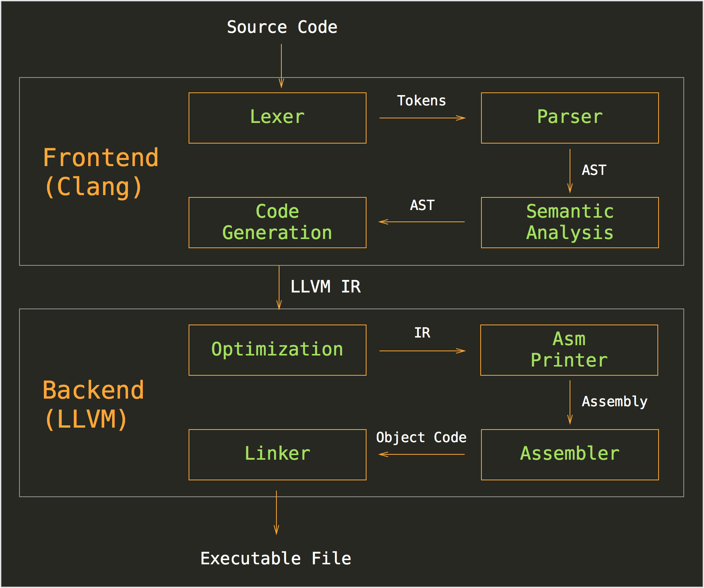This screenshot has width=704, height=588.
Task: Select the Asm Printer node
Action: pos(569,349)
